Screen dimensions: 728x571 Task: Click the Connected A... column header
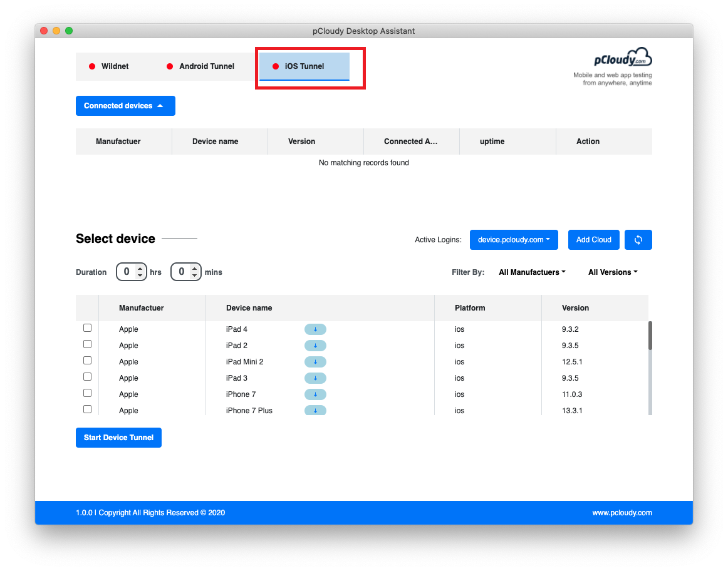410,141
